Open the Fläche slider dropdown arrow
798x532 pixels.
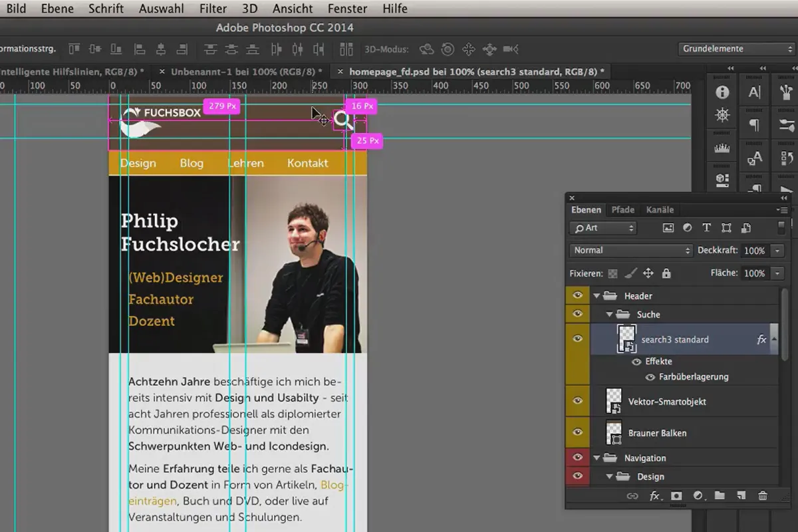[x=777, y=273]
